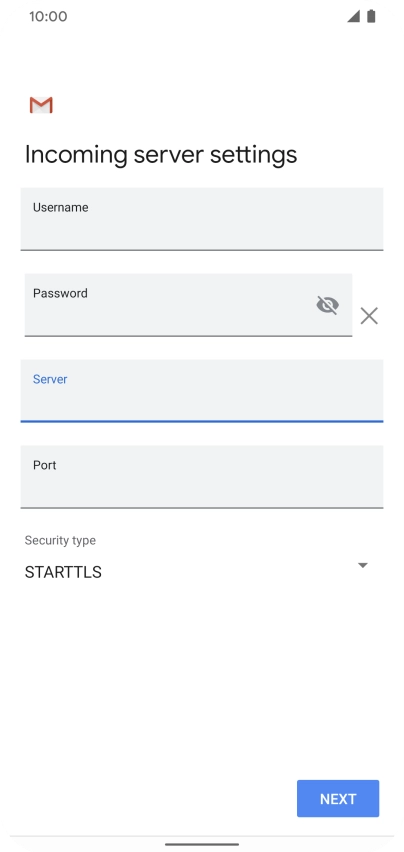Image resolution: width=404 pixels, height=852 pixels.
Task: Tap the Username field label
Action: click(61, 207)
